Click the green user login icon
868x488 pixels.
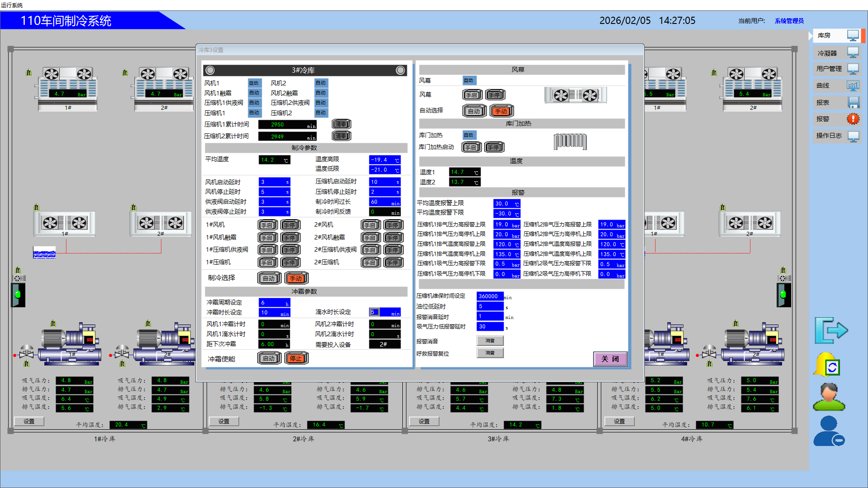[828, 397]
